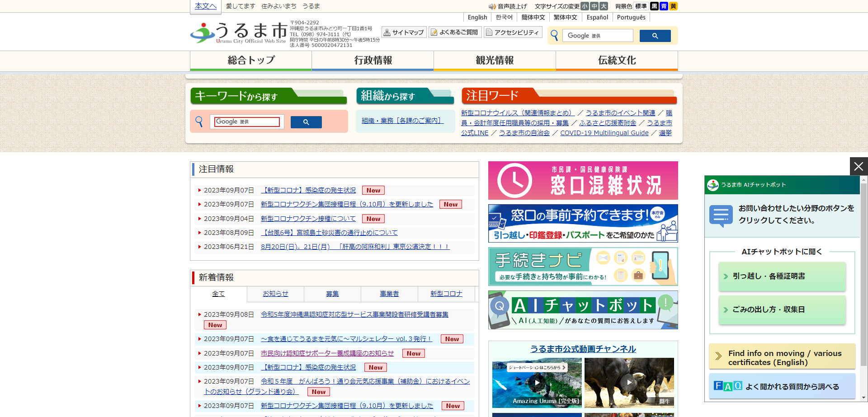Image resolution: width=868 pixels, height=417 pixels.
Task: Expand 引っ越し・各種証明書 in the chatbot
Action: point(782,276)
